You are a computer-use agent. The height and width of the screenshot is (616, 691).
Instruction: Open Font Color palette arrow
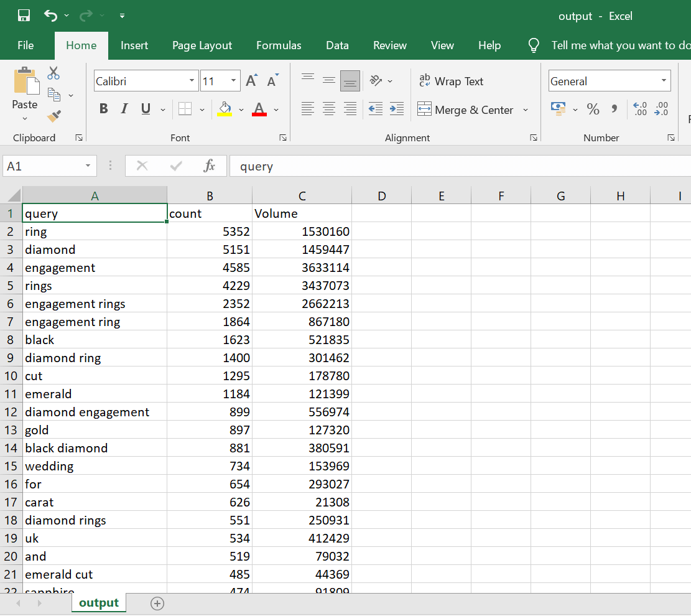pyautogui.click(x=276, y=110)
